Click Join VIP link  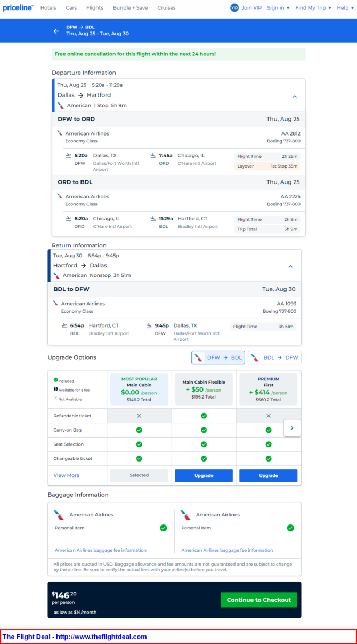[251, 8]
